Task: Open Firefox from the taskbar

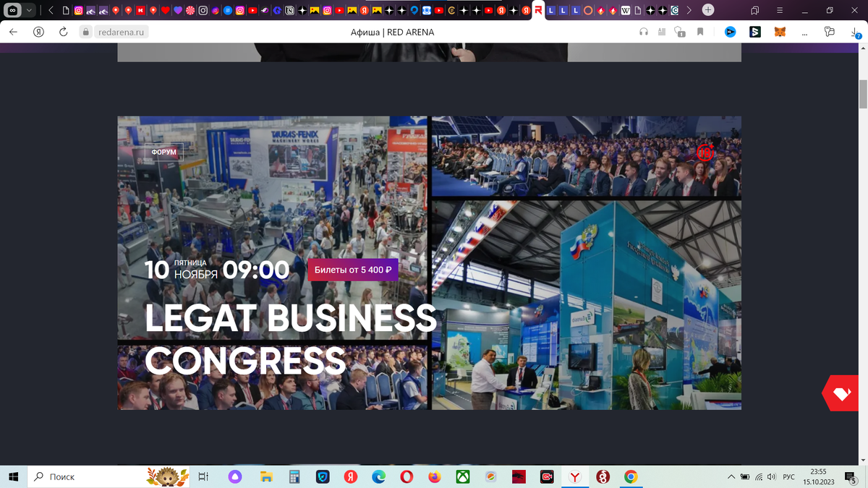Action: [x=434, y=476]
